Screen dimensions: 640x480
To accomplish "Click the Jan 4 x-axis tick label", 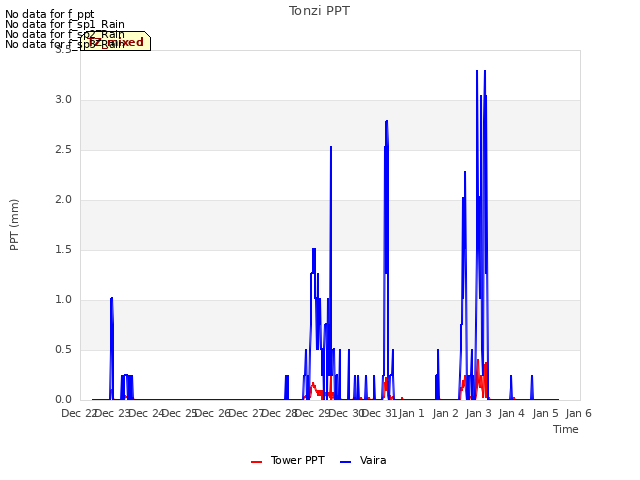I will tap(511, 413).
